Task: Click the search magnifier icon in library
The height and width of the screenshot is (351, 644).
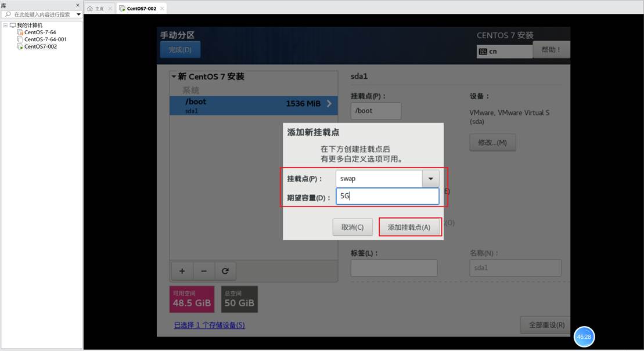Action: pos(8,15)
